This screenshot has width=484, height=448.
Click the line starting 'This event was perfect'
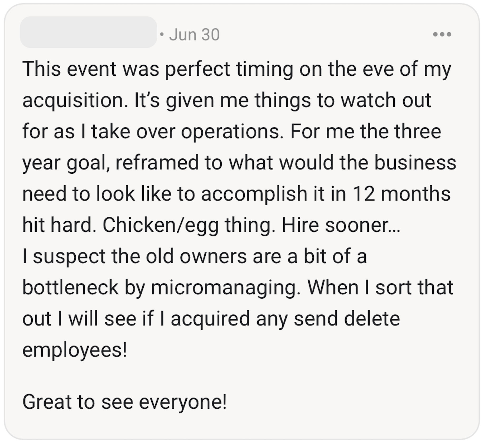[x=237, y=69]
